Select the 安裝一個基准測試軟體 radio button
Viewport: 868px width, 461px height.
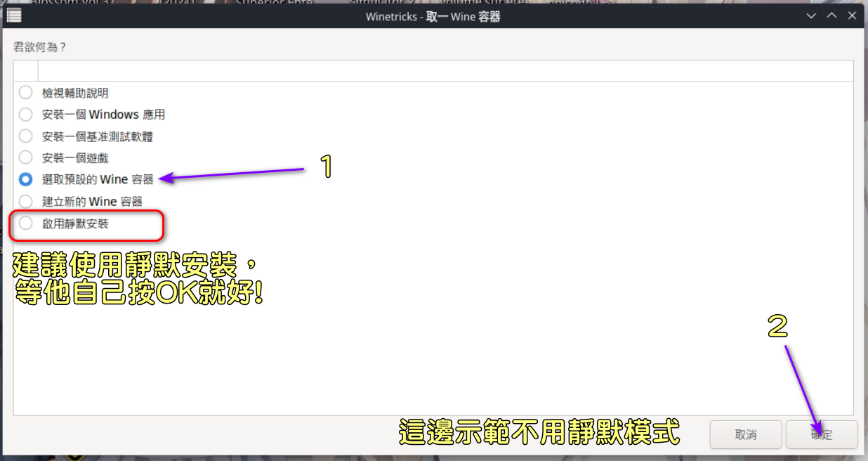[26, 136]
